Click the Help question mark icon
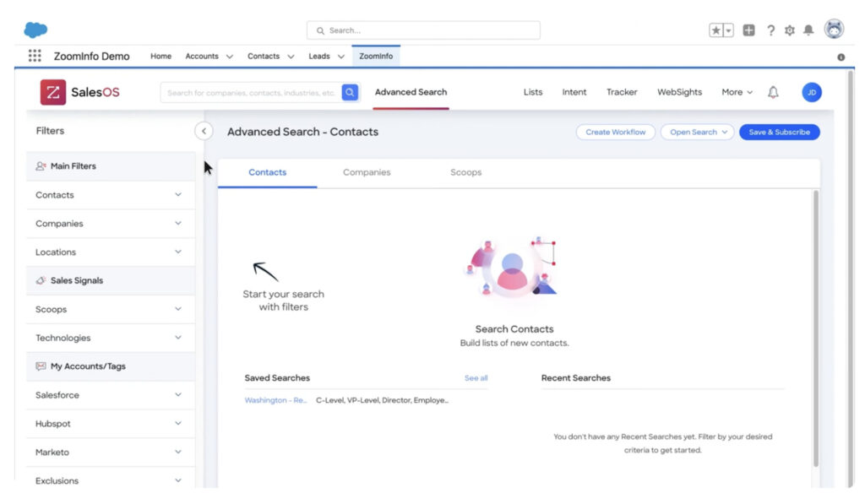Screen dimensions: 865x504 (x=770, y=29)
